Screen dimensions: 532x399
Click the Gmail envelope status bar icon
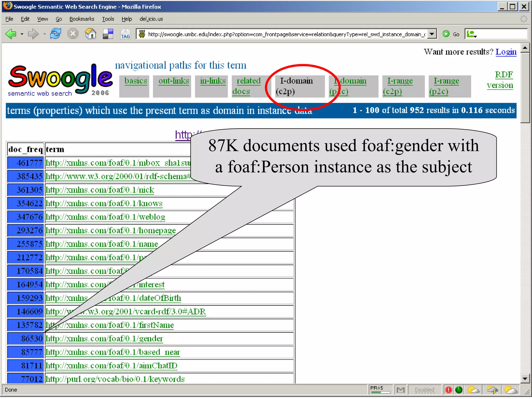tap(401, 390)
